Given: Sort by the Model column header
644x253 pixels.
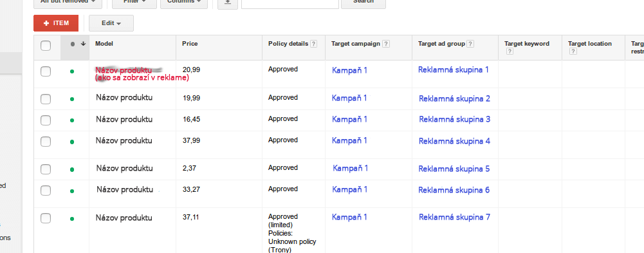Looking at the screenshot, I should pos(104,44).
